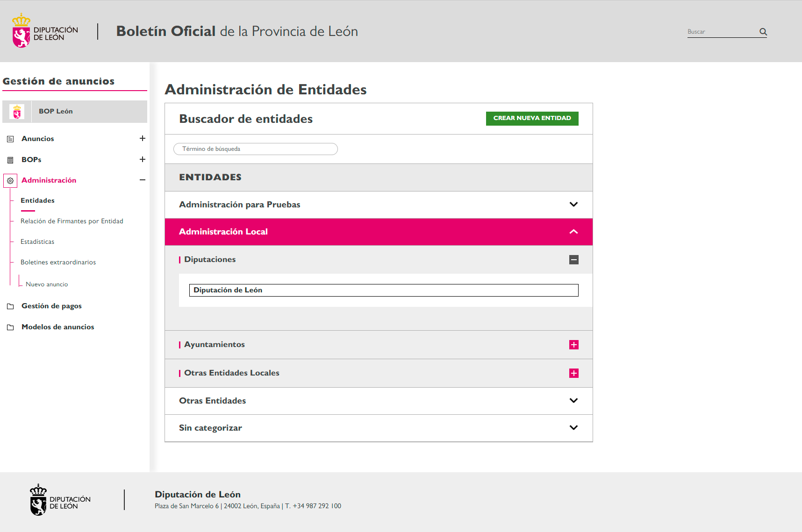
Task: Open Boletines extraordinarios in the sidebar
Action: coord(58,262)
